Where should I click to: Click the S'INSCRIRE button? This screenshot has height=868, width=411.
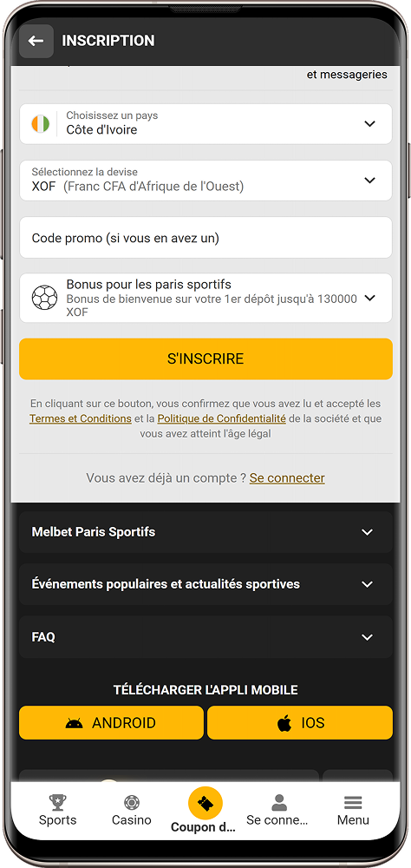pyautogui.click(x=205, y=358)
